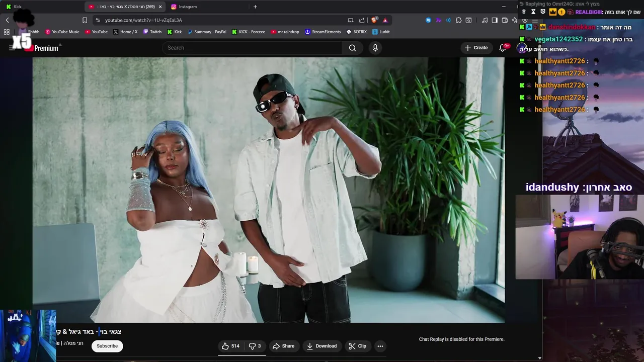The height and width of the screenshot is (362, 644).
Task: Click the REALBIGIII username in chat
Action: coord(588,12)
